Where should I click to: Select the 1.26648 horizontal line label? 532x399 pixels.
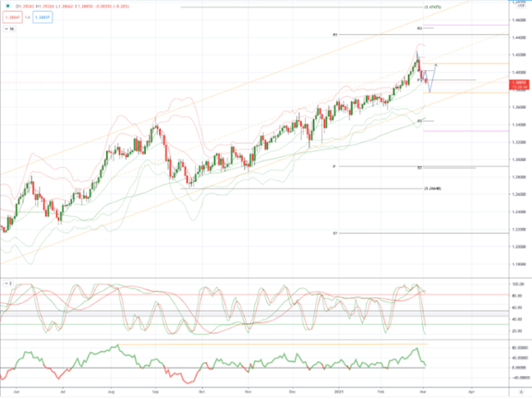click(432, 188)
